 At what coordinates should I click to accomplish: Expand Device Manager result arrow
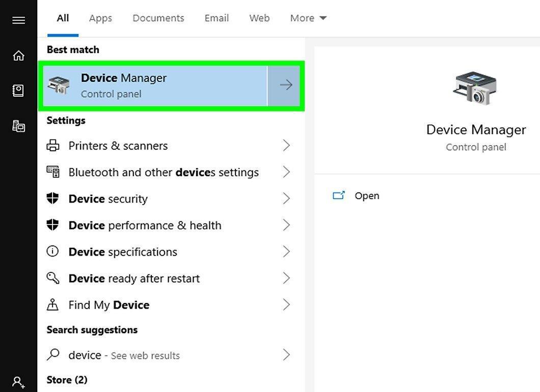pos(284,86)
